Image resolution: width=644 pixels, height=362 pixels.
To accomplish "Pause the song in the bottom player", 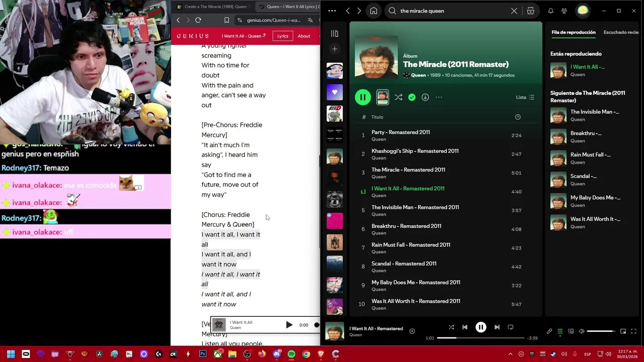I will [481, 327].
